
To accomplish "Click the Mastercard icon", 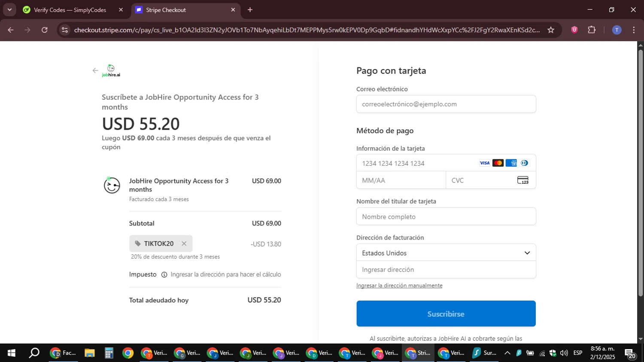I will coord(498,163).
